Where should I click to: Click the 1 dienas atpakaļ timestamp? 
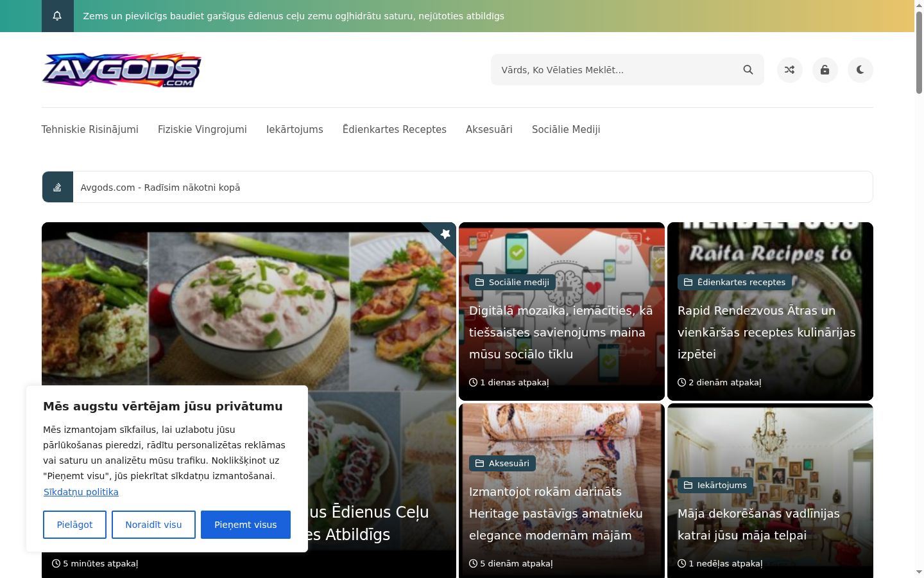point(509,382)
